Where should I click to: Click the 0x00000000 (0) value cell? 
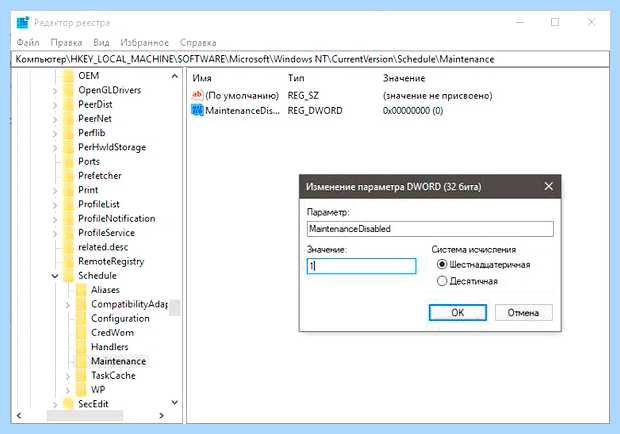[413, 111]
